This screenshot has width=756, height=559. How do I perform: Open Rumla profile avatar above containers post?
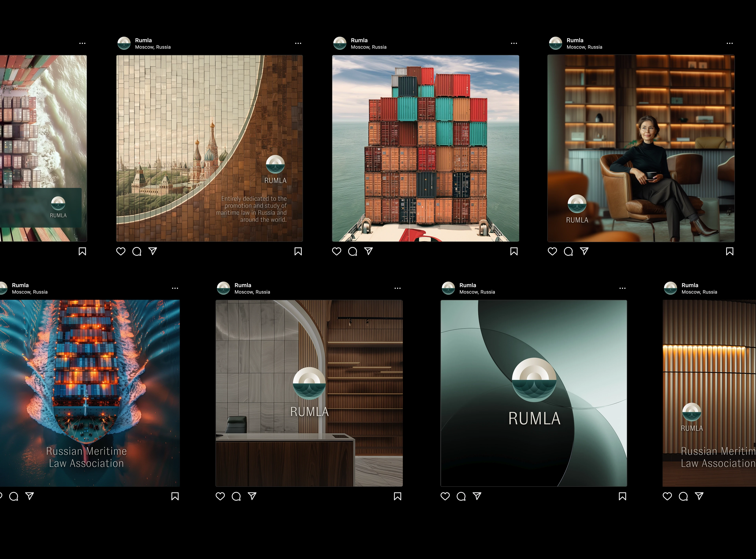[x=340, y=43]
